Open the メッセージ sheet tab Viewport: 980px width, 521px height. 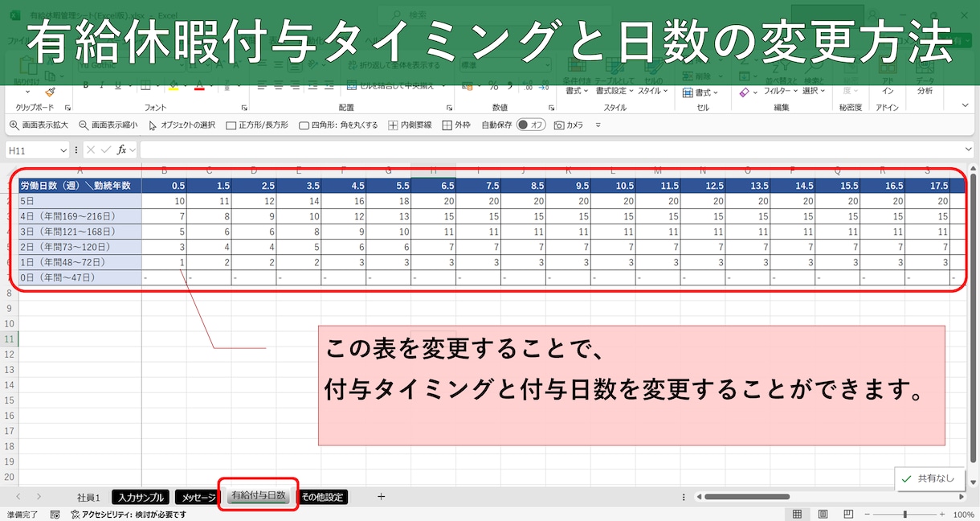pyautogui.click(x=198, y=498)
